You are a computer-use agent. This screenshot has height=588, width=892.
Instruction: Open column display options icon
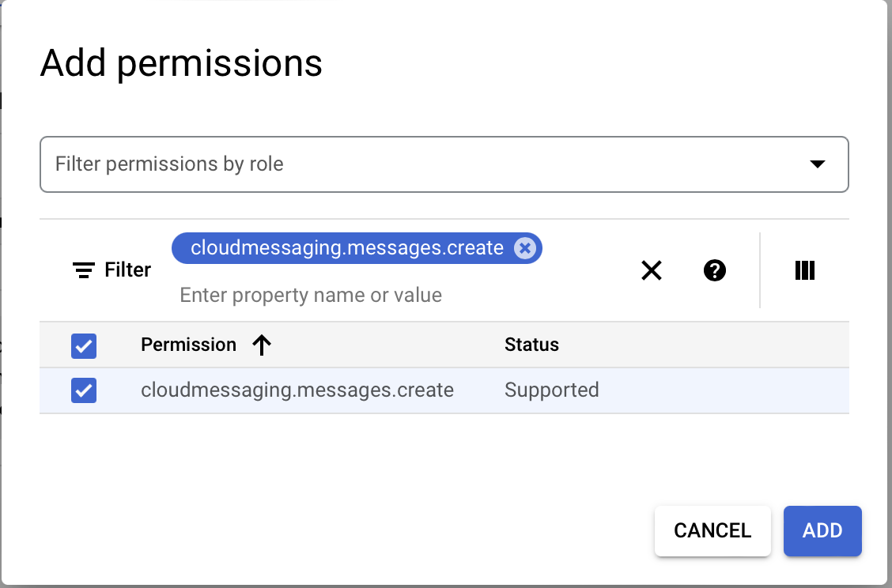click(805, 270)
